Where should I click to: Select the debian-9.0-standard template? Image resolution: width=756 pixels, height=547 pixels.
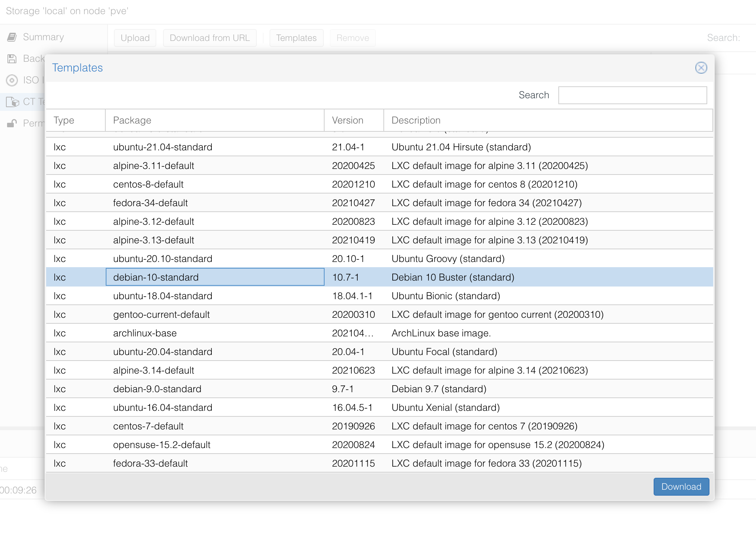379,389
